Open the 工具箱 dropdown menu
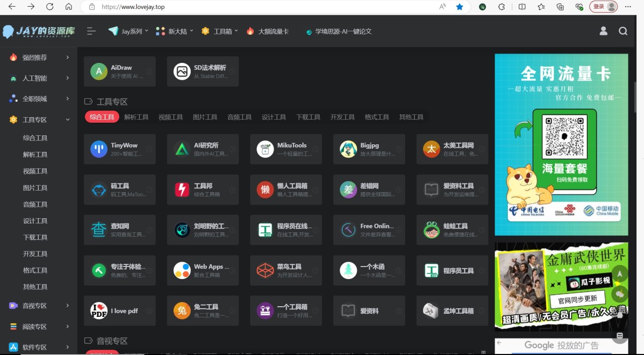Screen dimensions: 644x355 point(220,31)
